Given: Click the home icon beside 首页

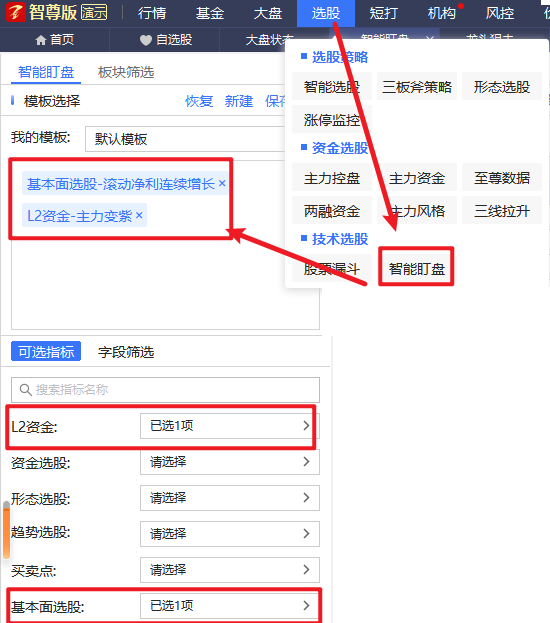Looking at the screenshot, I should pyautogui.click(x=41, y=40).
